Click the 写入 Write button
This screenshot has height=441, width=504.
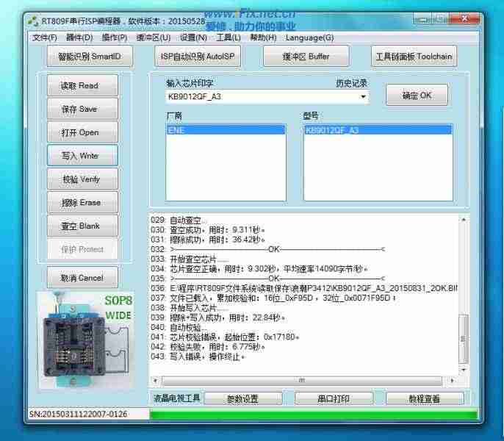[x=82, y=156]
